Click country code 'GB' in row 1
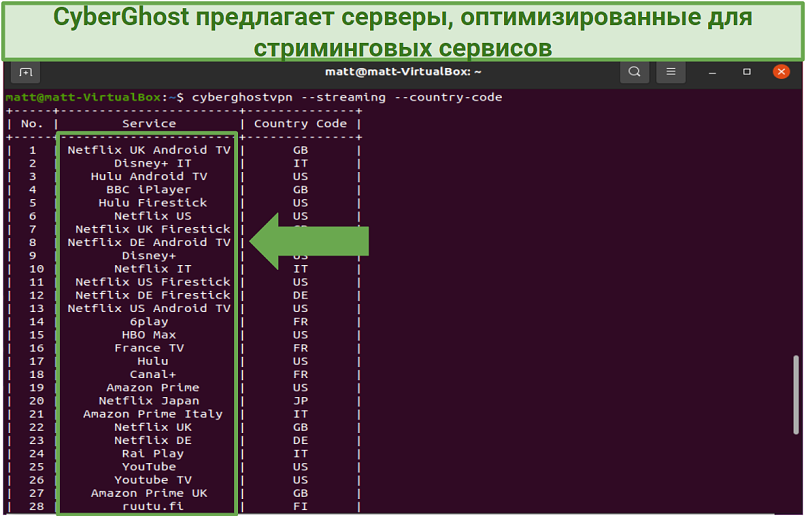This screenshot has width=806, height=516. (x=300, y=150)
